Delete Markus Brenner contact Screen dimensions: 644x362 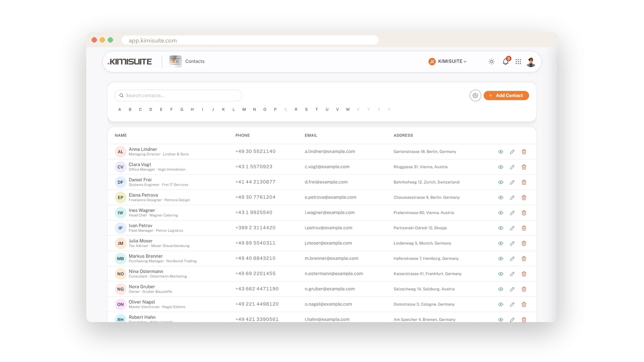(524, 258)
